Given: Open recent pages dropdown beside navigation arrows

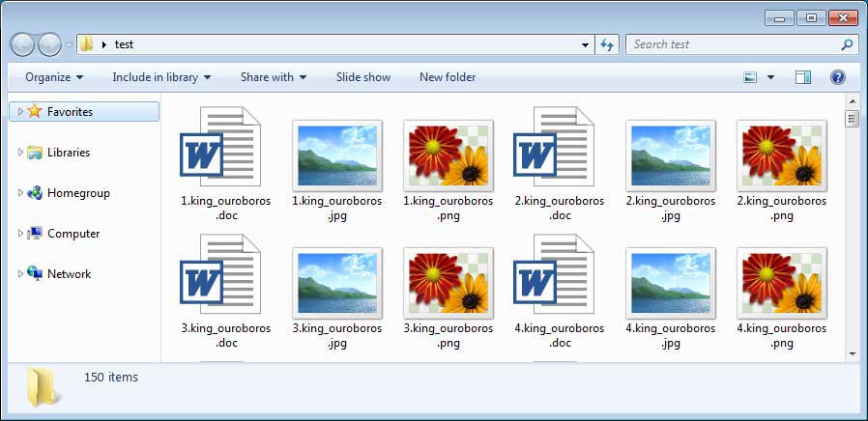Looking at the screenshot, I should 69,44.
